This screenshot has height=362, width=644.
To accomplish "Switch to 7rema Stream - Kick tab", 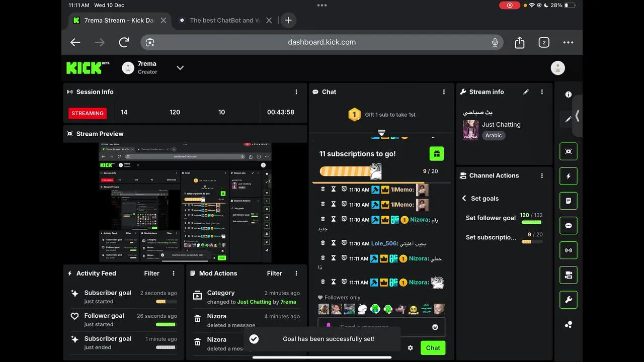I will click(119, 21).
